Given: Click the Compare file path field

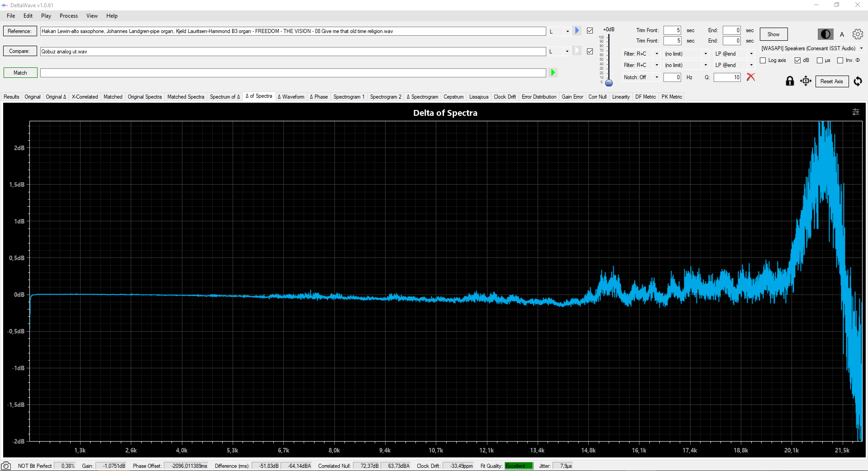Looking at the screenshot, I should pyautogui.click(x=293, y=51).
